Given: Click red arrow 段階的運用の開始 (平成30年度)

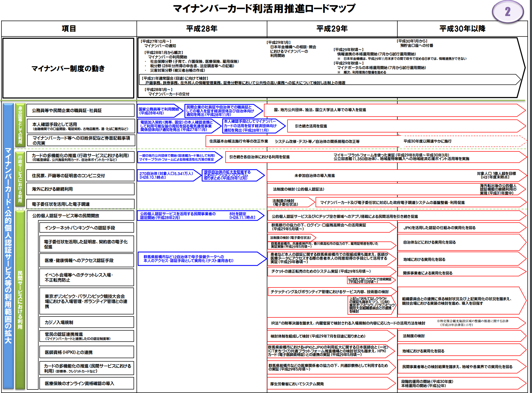Looking at the screenshot, I should (462, 384).
